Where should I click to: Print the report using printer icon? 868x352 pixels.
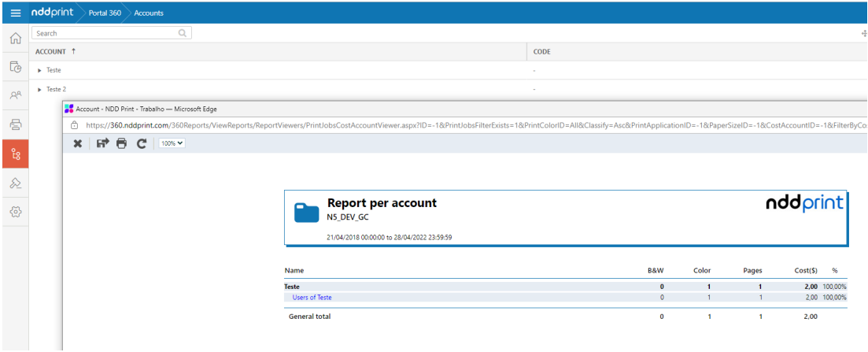121,143
